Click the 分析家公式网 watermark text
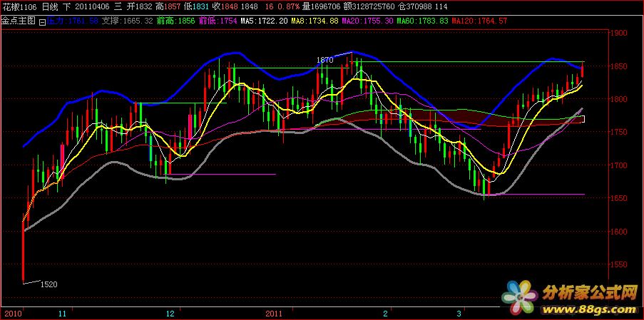This screenshot has width=644, height=320. pos(589,292)
